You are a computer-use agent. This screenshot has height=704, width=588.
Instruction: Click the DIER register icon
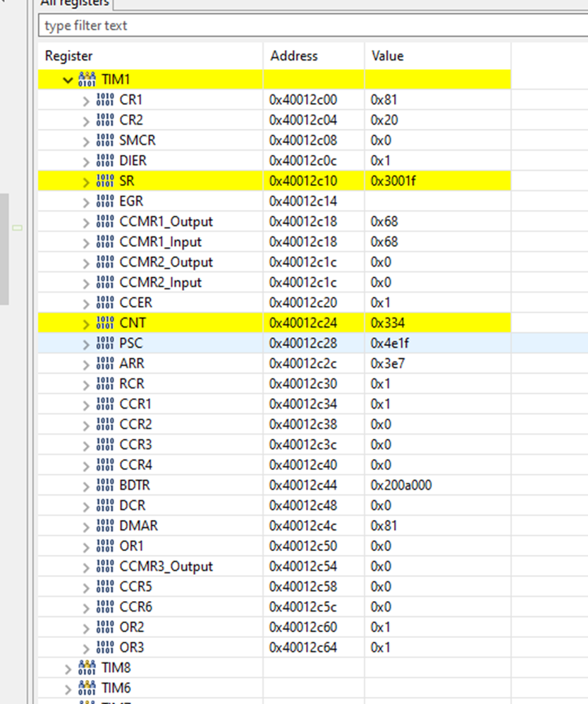[104, 160]
